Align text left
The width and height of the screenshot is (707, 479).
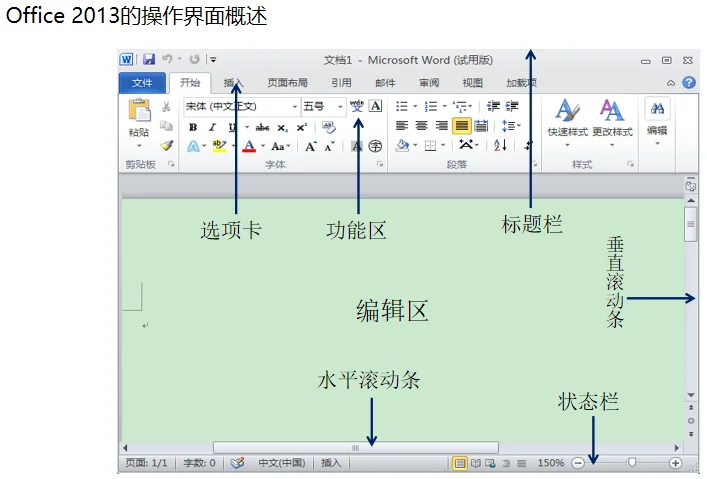pos(402,126)
